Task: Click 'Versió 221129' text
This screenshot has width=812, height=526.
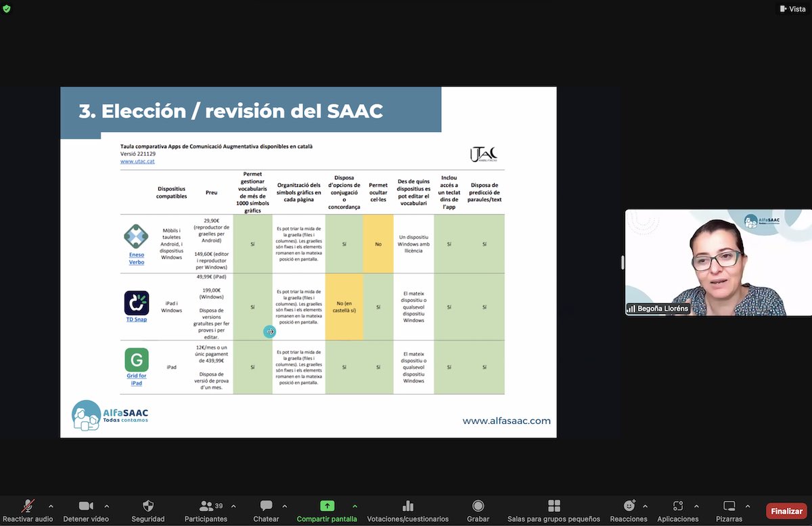Action: tap(137, 154)
